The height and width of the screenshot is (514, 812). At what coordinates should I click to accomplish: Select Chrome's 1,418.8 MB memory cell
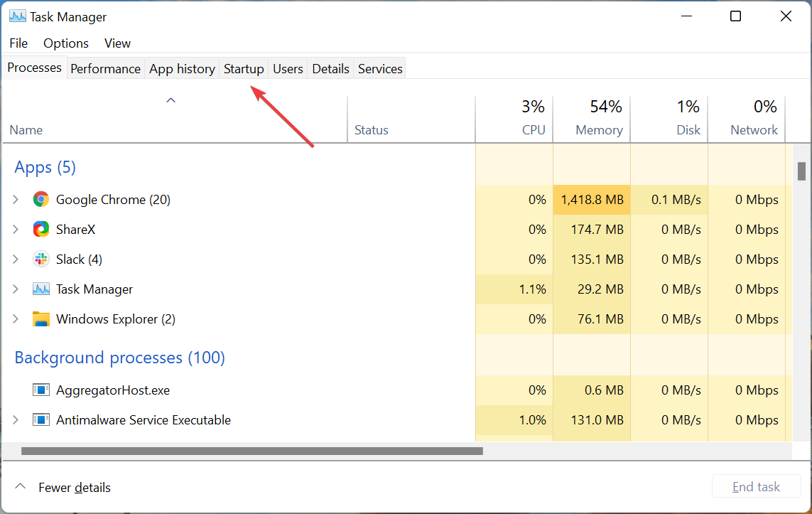click(592, 200)
